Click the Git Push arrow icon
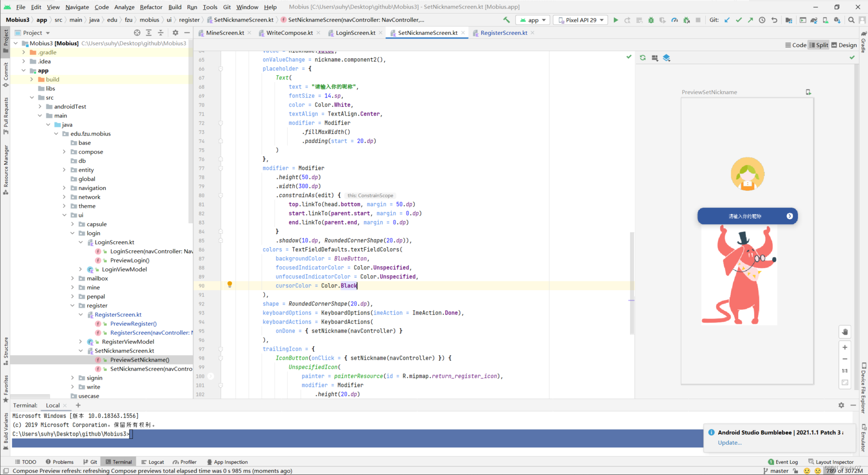 (x=750, y=20)
